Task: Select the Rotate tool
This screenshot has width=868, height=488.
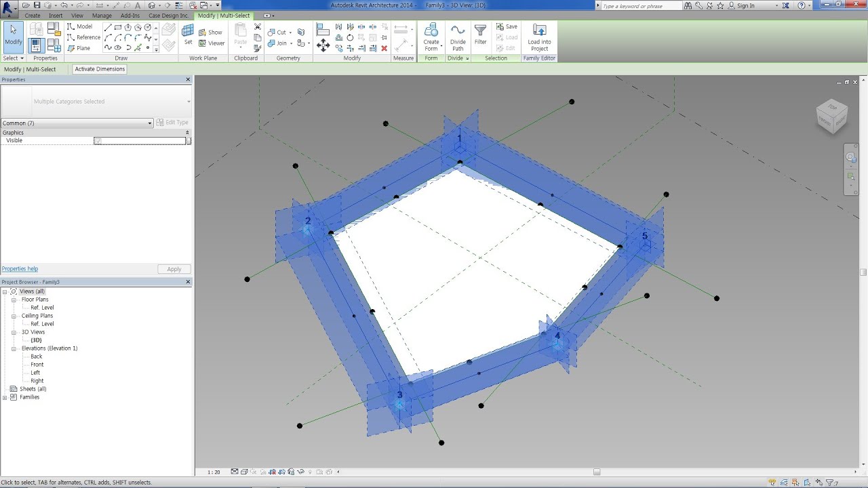Action: point(350,37)
